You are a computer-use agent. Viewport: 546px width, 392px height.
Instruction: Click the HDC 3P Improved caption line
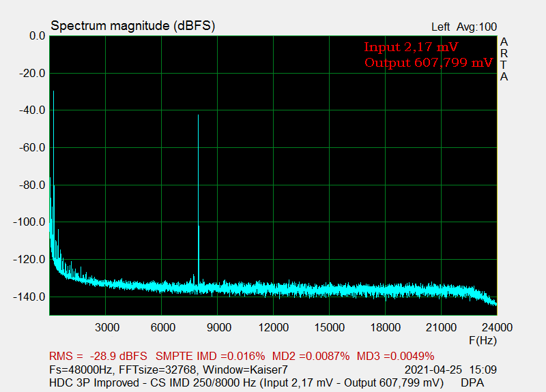click(x=246, y=382)
